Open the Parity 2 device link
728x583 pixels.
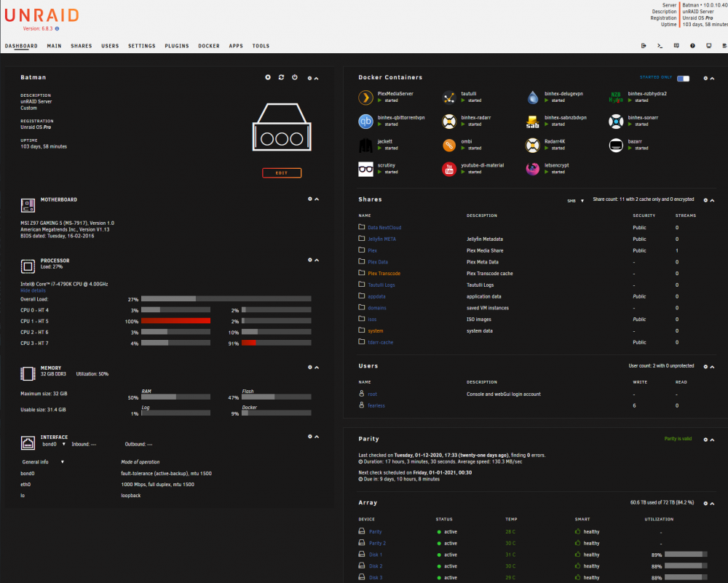(x=377, y=543)
